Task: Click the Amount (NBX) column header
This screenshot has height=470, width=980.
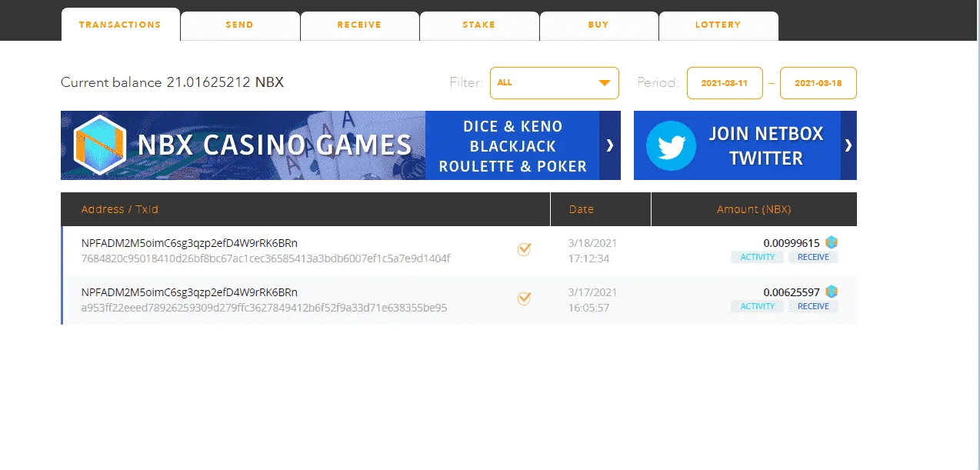Action: tap(754, 209)
